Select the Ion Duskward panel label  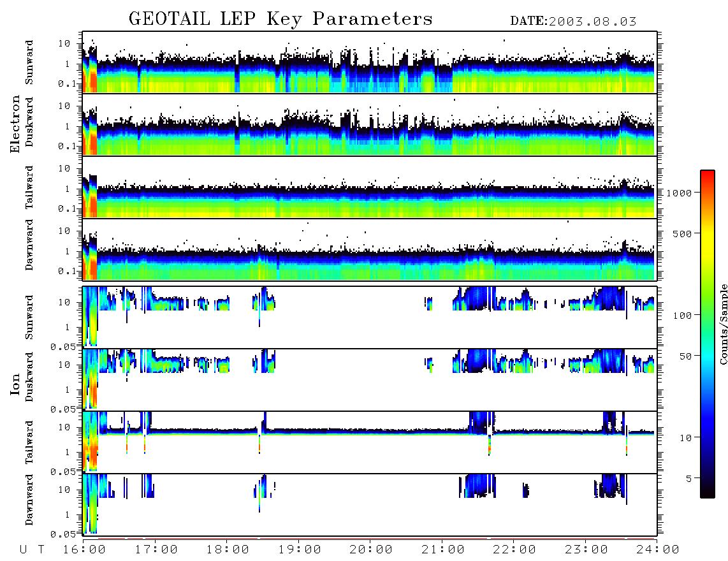click(x=29, y=377)
